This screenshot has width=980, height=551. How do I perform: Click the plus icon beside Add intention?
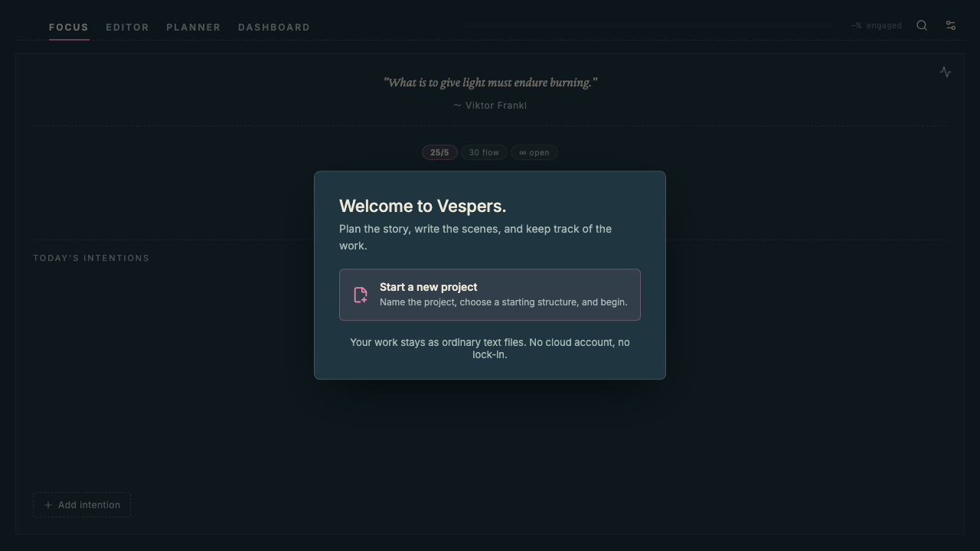pos(48,505)
